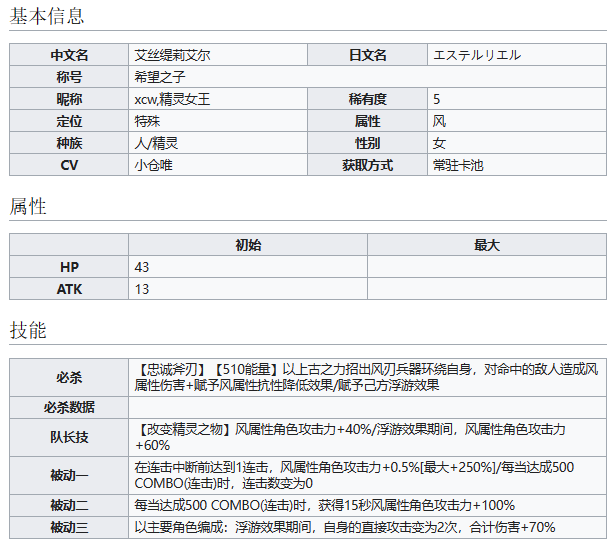
Task: Click the 最大 column header
Action: (x=486, y=245)
